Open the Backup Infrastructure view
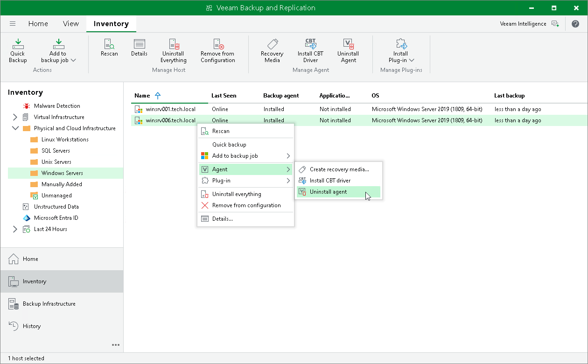588x364 pixels. pos(62,304)
